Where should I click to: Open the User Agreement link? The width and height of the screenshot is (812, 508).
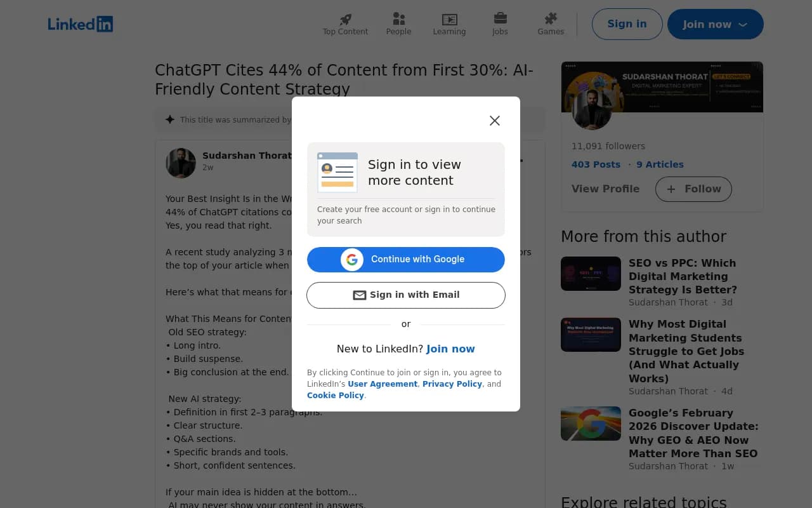(x=383, y=384)
